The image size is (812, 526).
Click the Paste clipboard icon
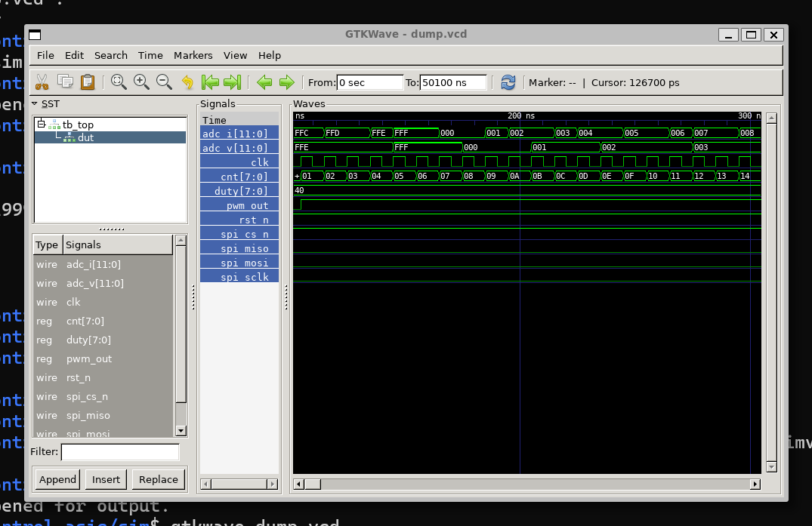[88, 82]
